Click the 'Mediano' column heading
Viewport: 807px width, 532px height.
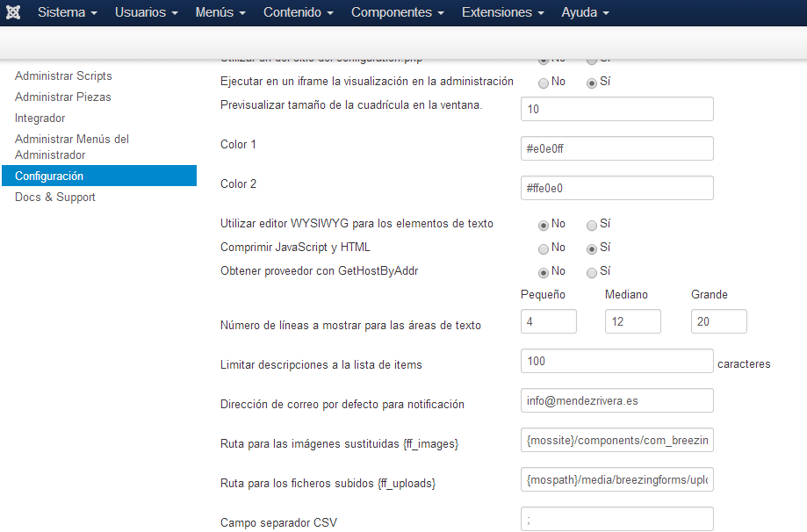pos(626,294)
